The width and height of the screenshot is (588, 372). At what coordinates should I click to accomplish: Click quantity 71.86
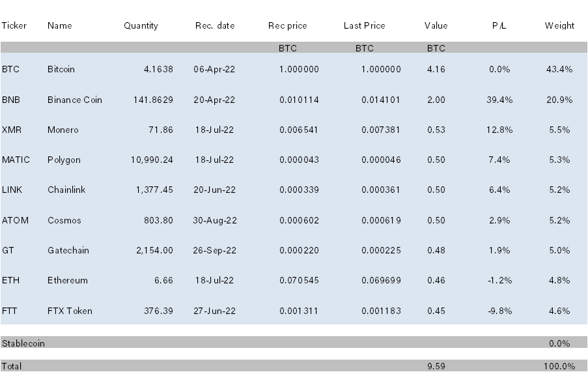pos(161,130)
